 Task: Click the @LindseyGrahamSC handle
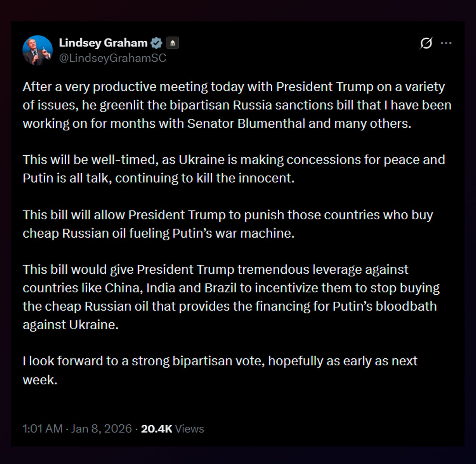[x=112, y=57]
